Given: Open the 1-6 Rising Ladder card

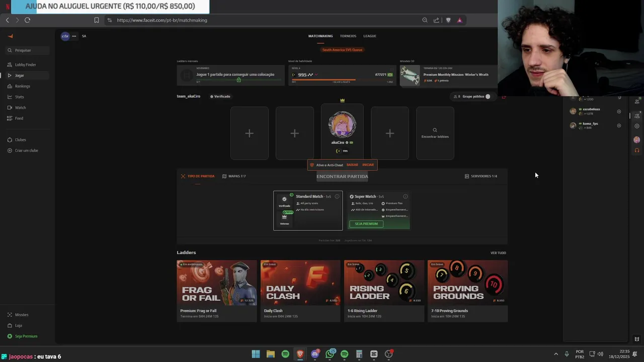Looking at the screenshot, I should [x=384, y=291].
